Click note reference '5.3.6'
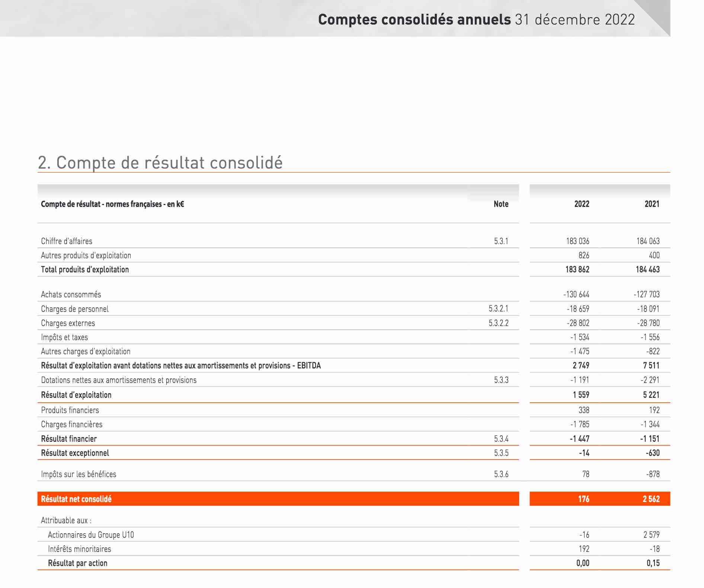This screenshot has width=704, height=588. point(501,474)
